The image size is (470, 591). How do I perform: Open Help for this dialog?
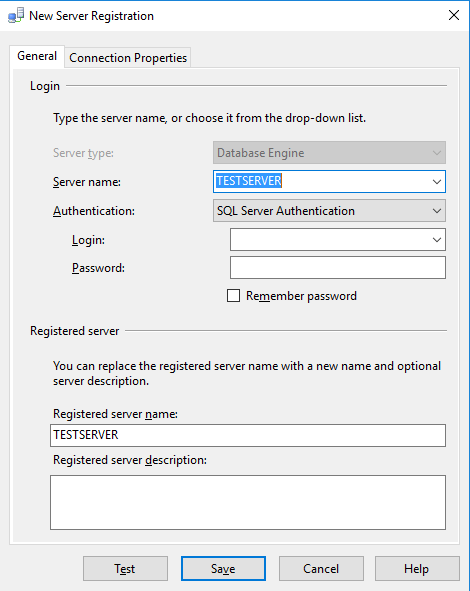click(417, 568)
